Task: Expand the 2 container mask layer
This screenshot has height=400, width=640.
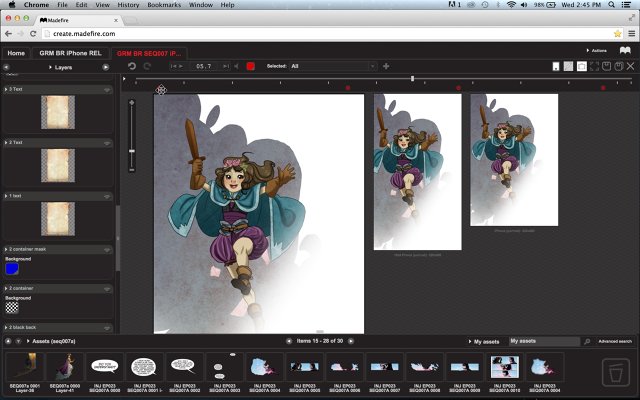Action: click(x=6, y=249)
